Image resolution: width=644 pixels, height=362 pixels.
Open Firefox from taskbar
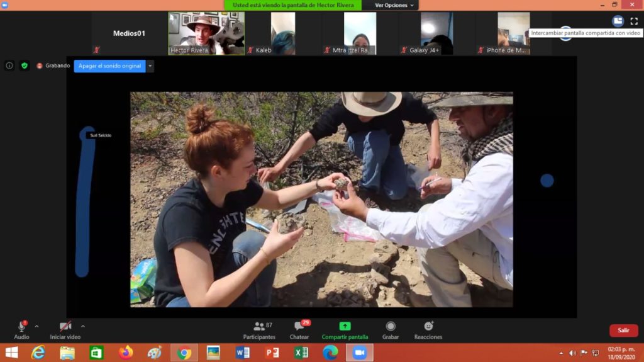click(126, 353)
